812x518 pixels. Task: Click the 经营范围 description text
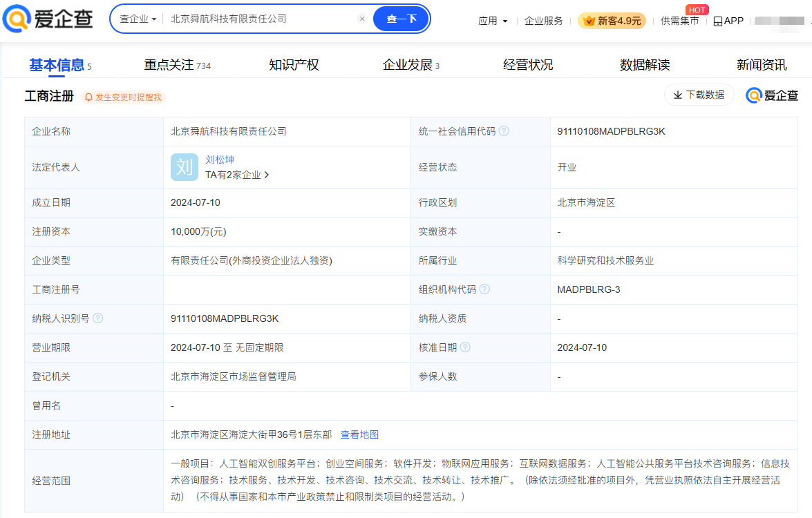480,480
